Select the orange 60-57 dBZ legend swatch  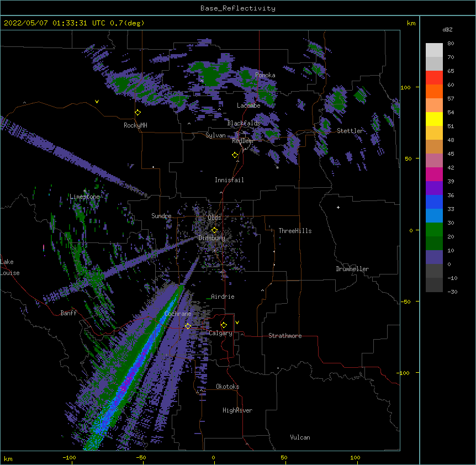[434, 91]
